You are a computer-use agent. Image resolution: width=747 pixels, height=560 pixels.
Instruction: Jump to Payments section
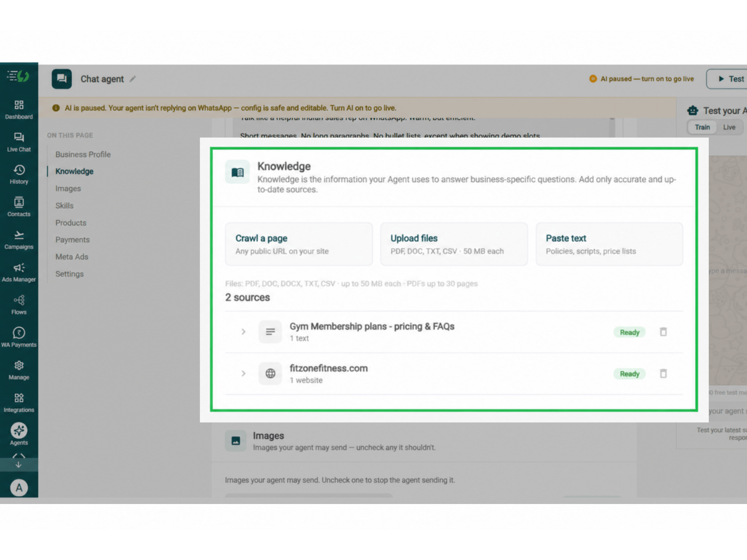(x=72, y=240)
